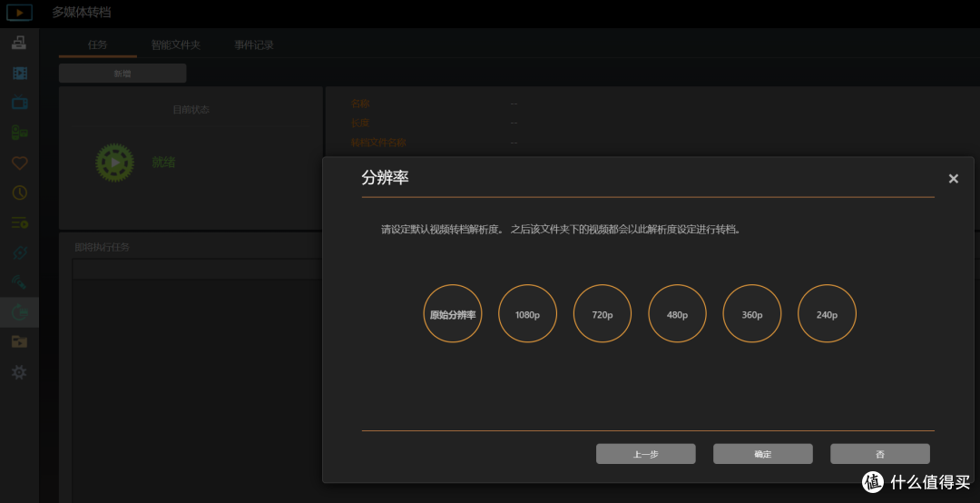The width and height of the screenshot is (980, 503).
Task: Click the 目前状态 heading
Action: point(191,110)
